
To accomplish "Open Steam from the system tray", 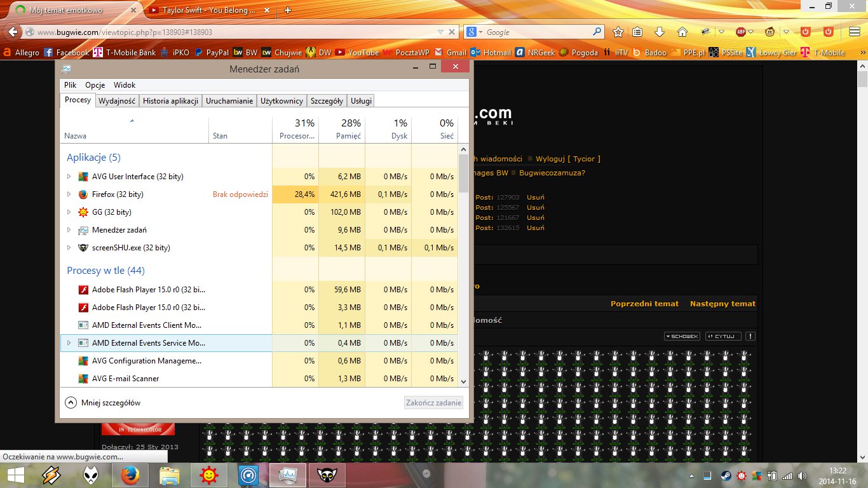I will (726, 475).
